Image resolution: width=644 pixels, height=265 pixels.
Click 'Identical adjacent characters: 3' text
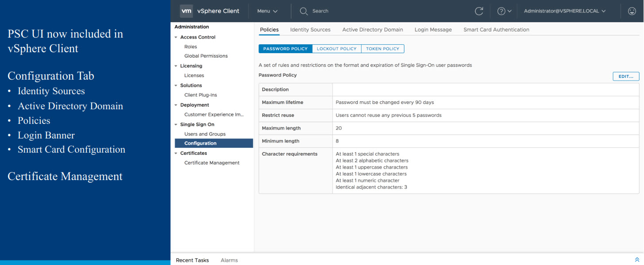click(x=371, y=187)
